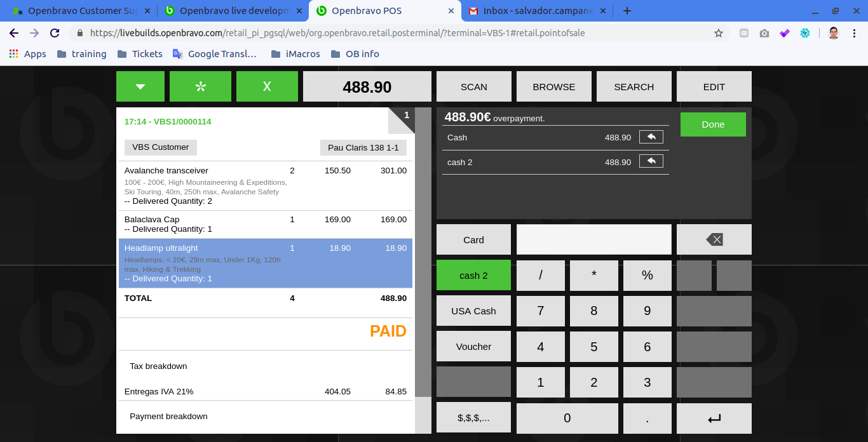This screenshot has height=442, width=868.
Task: Choose USA Cash payment method
Action: [473, 311]
